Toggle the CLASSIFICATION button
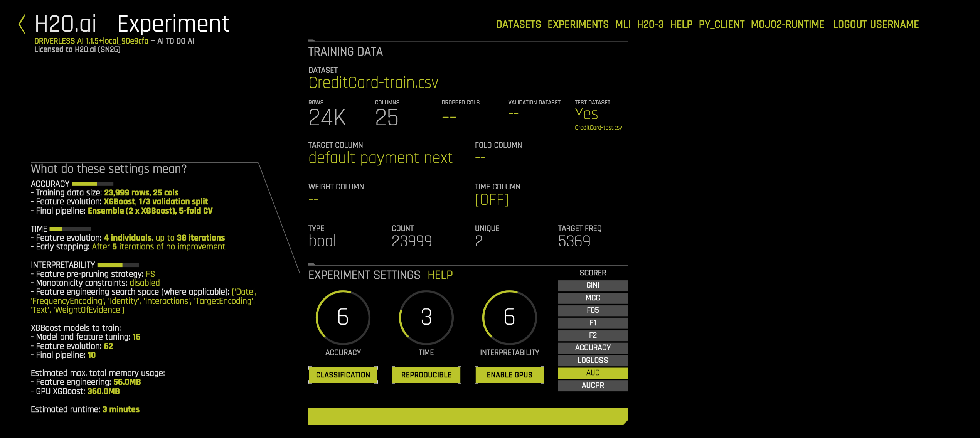 343,375
